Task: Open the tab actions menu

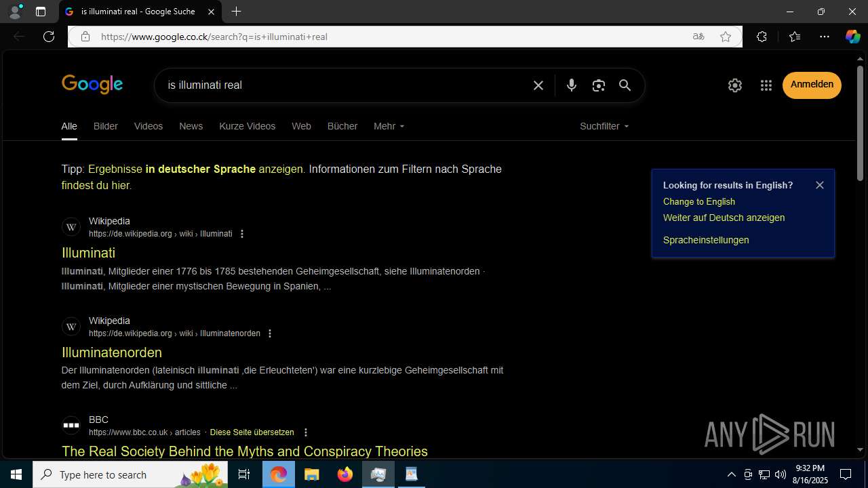Action: 41,12
